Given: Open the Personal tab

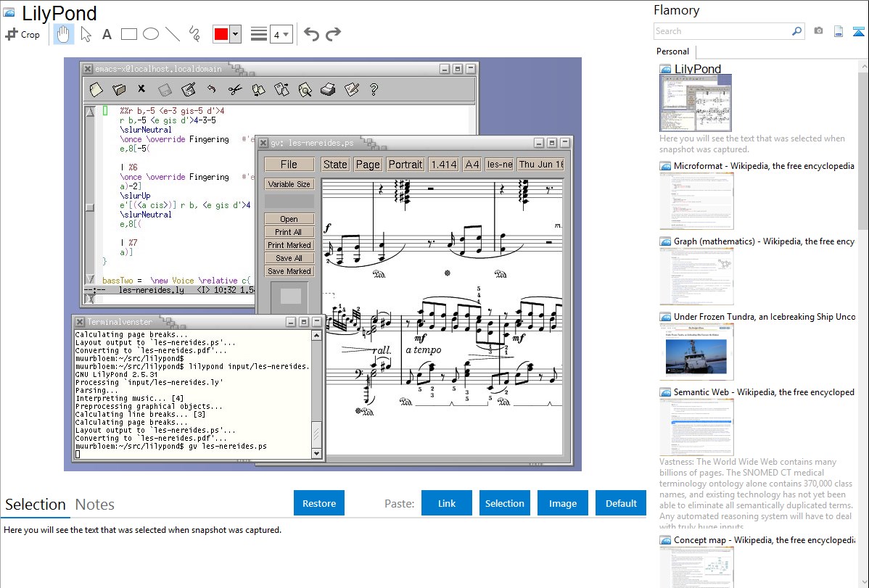Looking at the screenshot, I should point(672,51).
